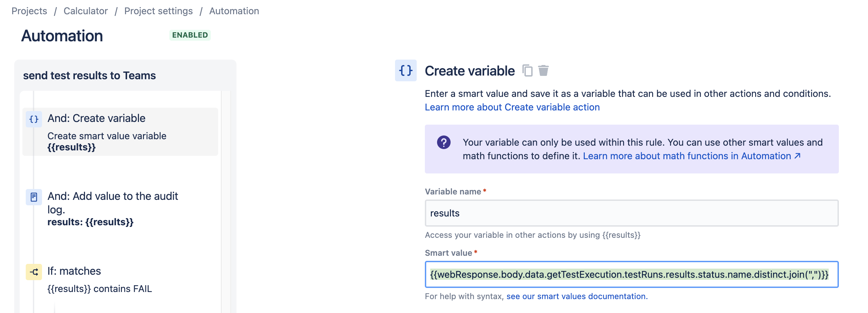The image size is (868, 313).
Task: Open Projects in the breadcrumb
Action: pyautogui.click(x=29, y=11)
